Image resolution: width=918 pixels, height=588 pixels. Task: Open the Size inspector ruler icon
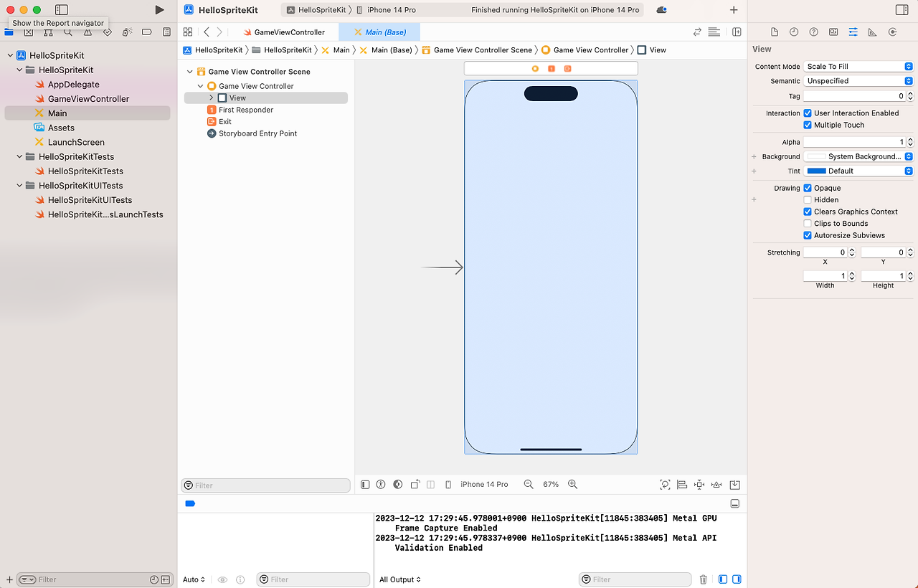point(872,32)
